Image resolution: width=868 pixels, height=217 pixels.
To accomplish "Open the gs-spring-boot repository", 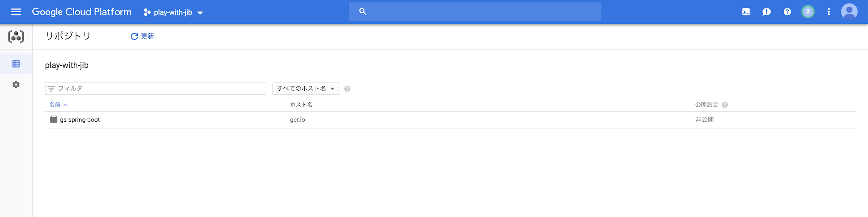I will 80,120.
